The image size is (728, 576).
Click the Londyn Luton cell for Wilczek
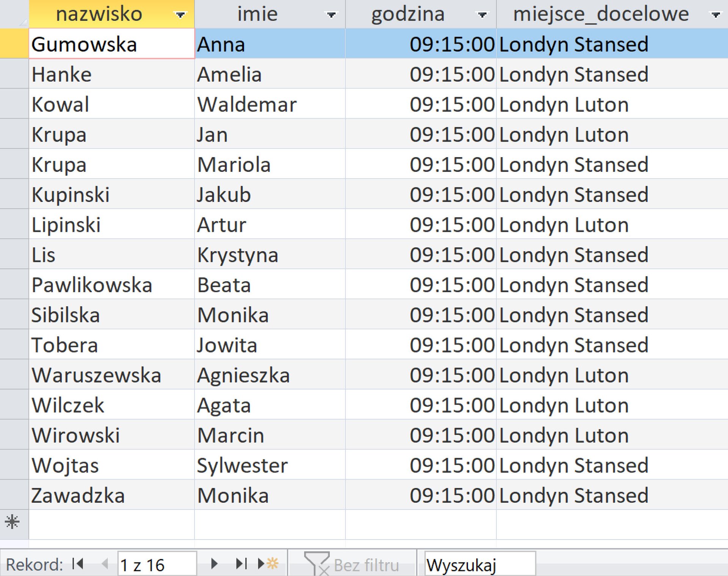click(x=610, y=405)
